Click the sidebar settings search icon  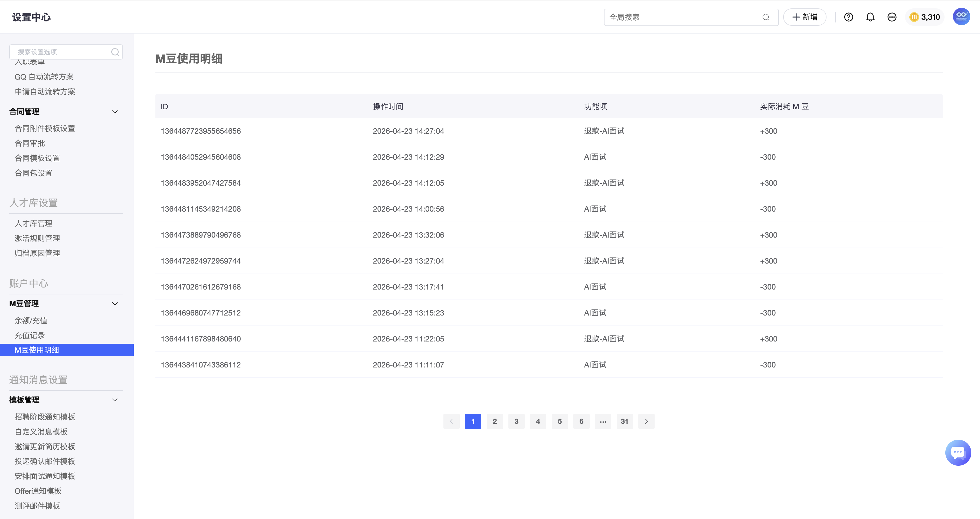point(115,52)
